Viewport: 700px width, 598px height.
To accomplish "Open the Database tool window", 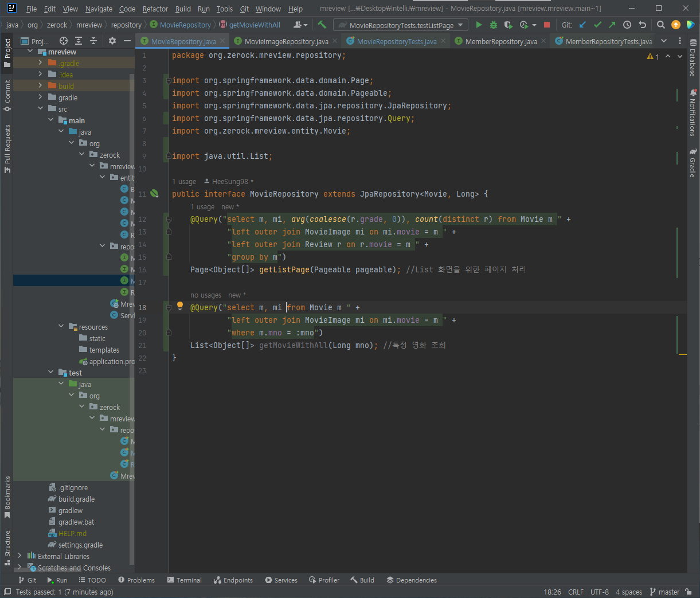I will coord(693,58).
